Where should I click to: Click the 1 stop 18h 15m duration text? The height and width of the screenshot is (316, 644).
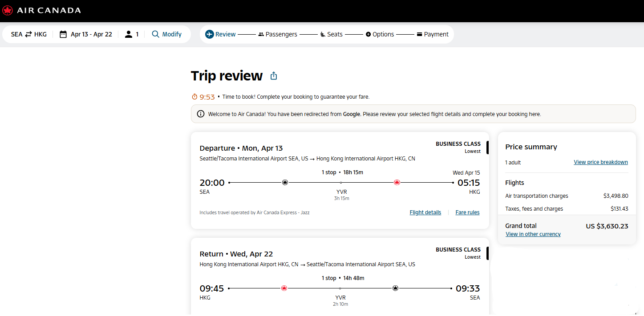[342, 172]
